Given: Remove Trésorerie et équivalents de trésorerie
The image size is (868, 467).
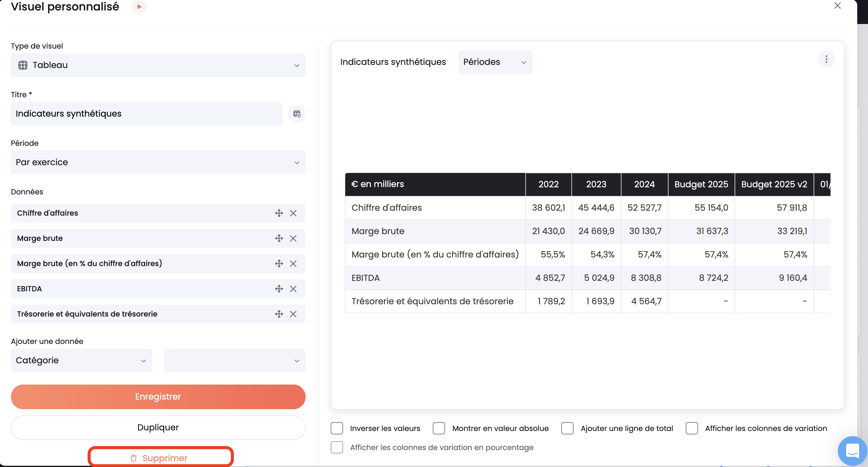Looking at the screenshot, I should click(x=293, y=314).
